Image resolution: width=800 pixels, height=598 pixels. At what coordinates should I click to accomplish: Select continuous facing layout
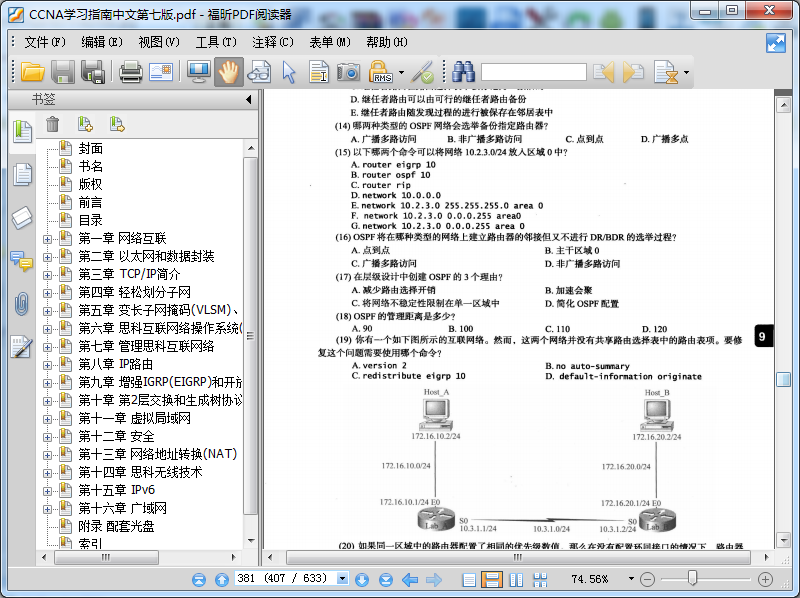(x=540, y=580)
